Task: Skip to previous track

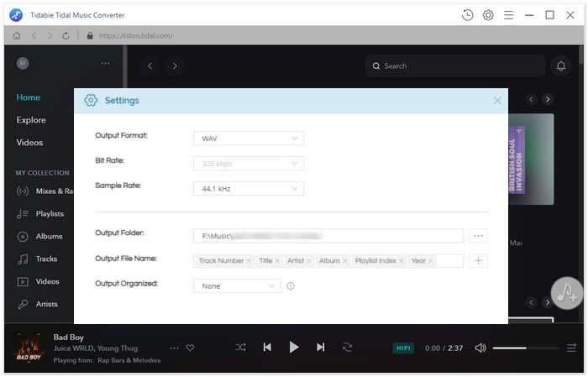Action: [x=267, y=348]
